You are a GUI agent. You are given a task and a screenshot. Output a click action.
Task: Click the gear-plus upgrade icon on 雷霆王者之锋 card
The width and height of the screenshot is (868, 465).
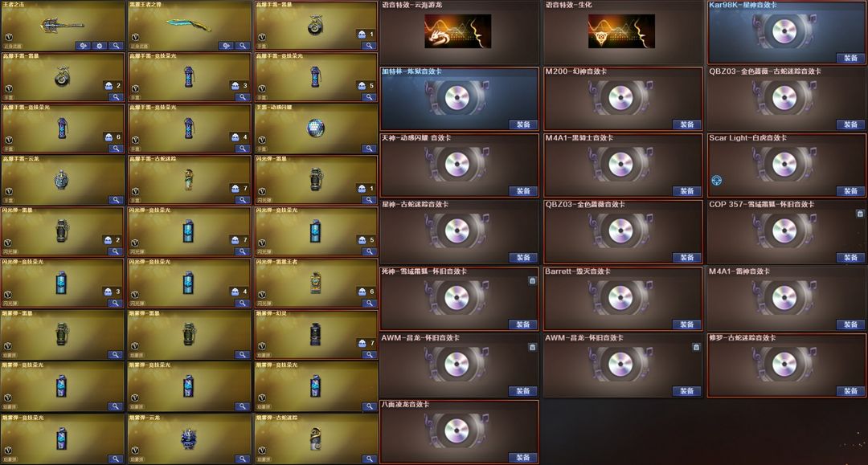[226, 46]
